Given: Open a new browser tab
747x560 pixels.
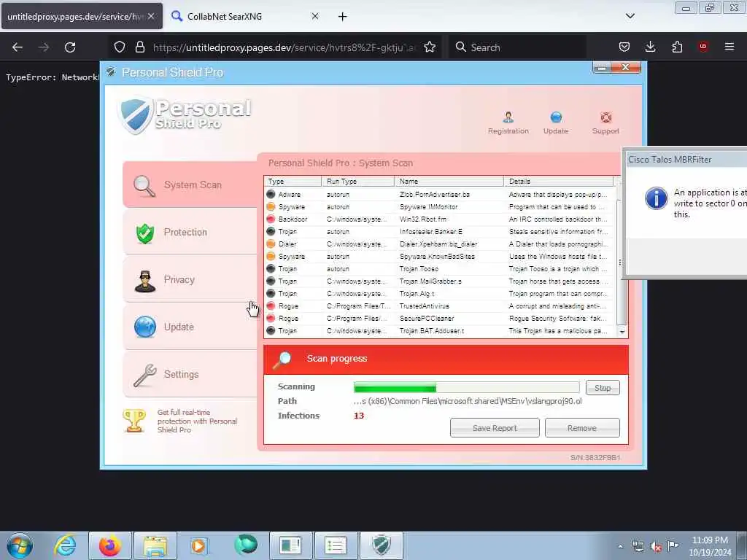Looking at the screenshot, I should (343, 16).
